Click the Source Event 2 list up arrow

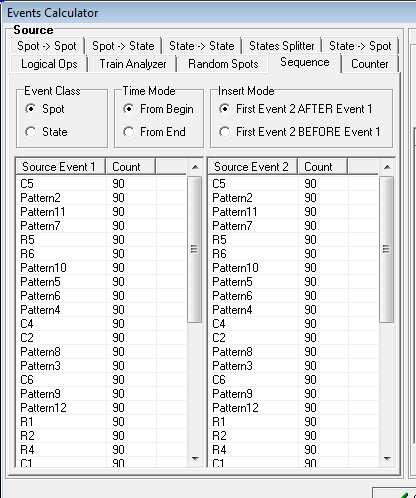point(387,167)
